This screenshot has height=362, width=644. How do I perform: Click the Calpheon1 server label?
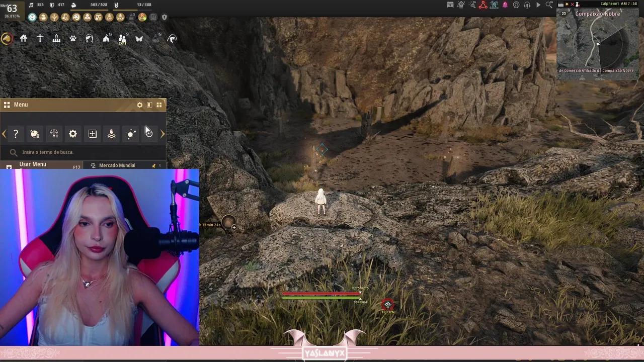tap(610, 4)
